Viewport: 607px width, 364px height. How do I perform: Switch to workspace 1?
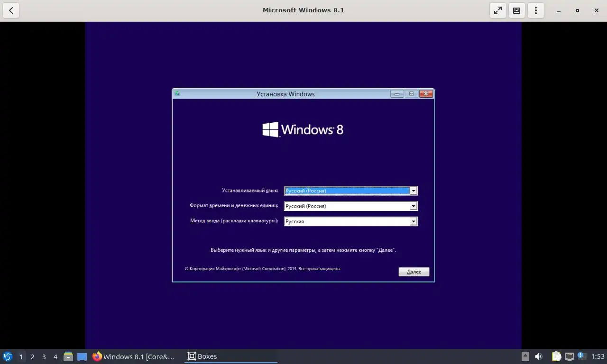21,356
